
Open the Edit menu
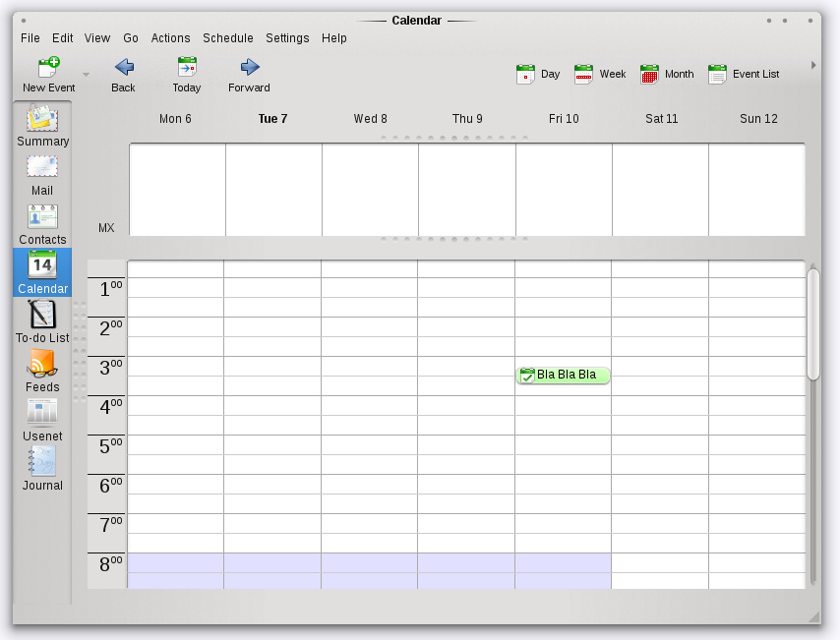[62, 38]
